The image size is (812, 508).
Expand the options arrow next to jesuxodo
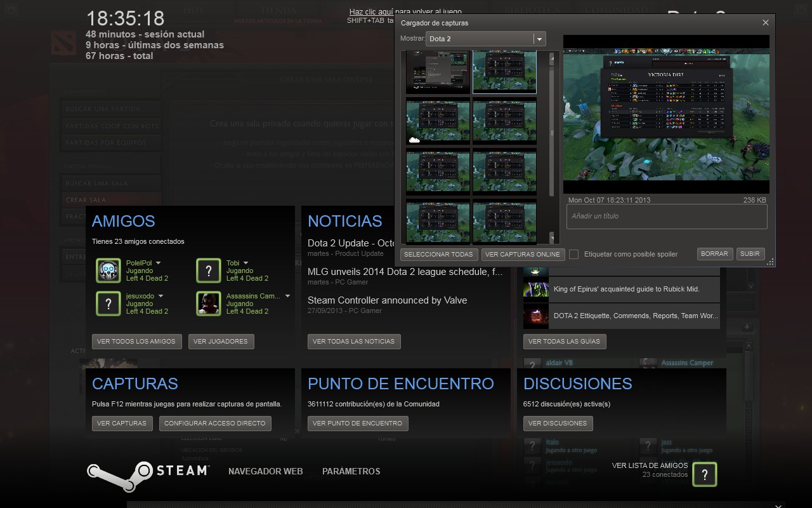click(x=160, y=296)
